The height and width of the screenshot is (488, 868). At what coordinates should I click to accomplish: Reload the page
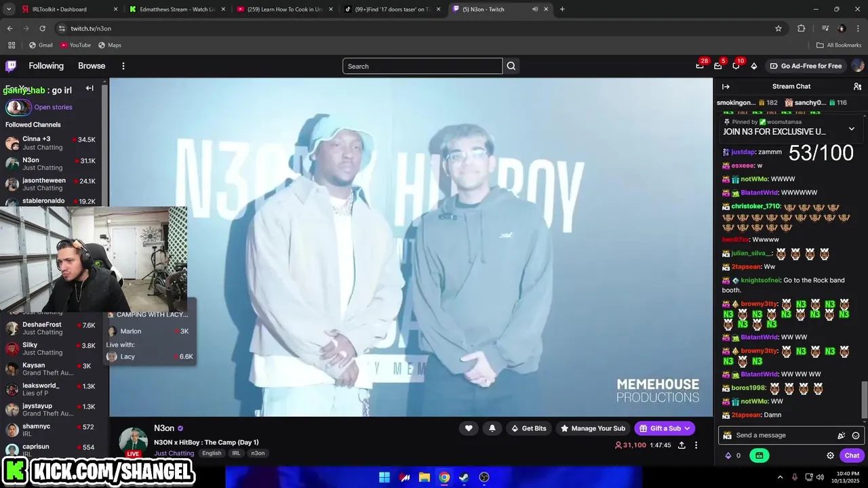pyautogui.click(x=42, y=28)
